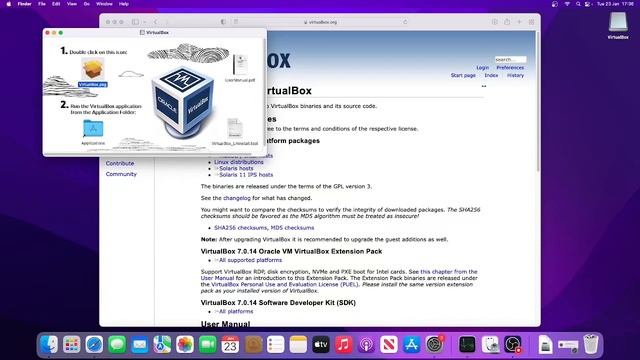Select the VirtualBox_Uninstall.tool file icon

(x=235, y=128)
